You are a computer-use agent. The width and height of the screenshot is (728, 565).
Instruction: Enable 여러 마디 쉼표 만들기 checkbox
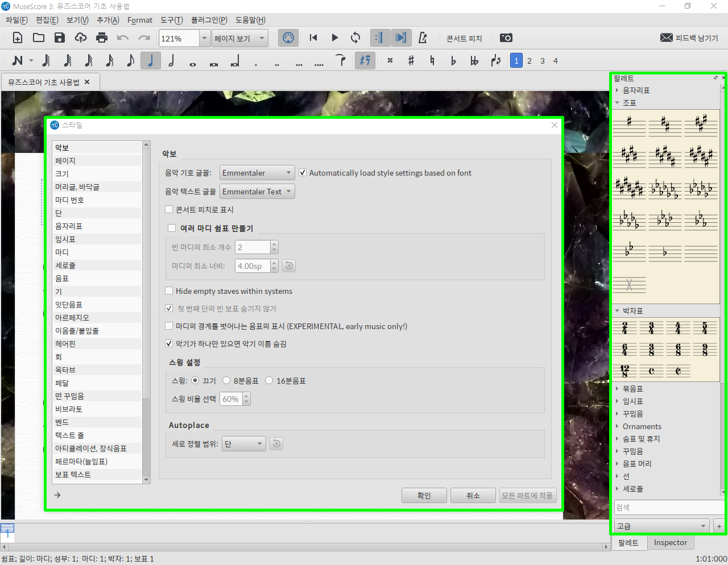(172, 228)
